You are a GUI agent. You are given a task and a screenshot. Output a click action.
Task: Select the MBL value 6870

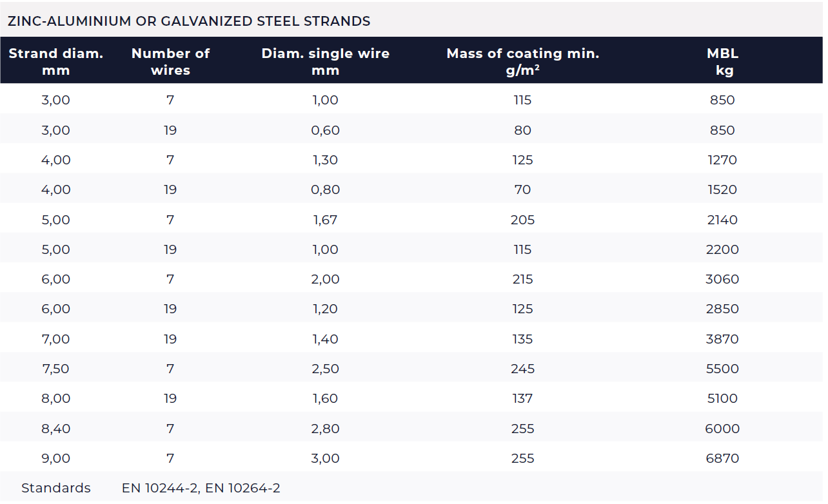[x=722, y=458]
